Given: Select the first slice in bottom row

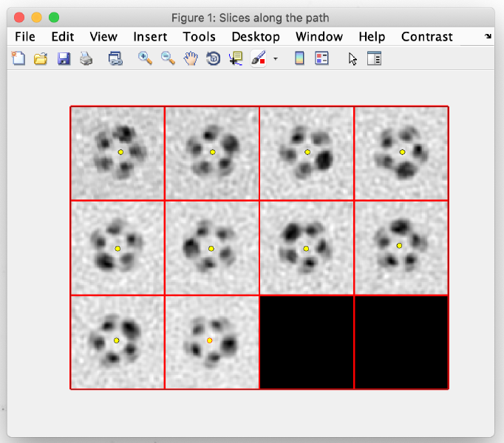Looking at the screenshot, I should (118, 342).
